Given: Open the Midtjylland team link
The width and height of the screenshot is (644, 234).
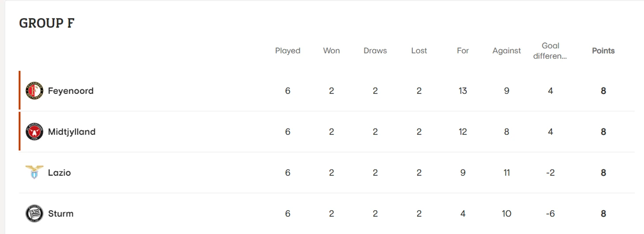Looking at the screenshot, I should [71, 132].
